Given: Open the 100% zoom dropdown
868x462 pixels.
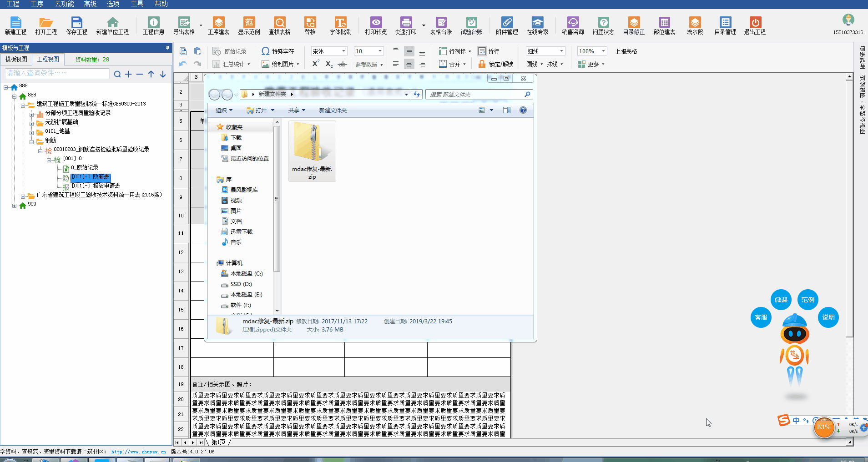Looking at the screenshot, I should 603,51.
